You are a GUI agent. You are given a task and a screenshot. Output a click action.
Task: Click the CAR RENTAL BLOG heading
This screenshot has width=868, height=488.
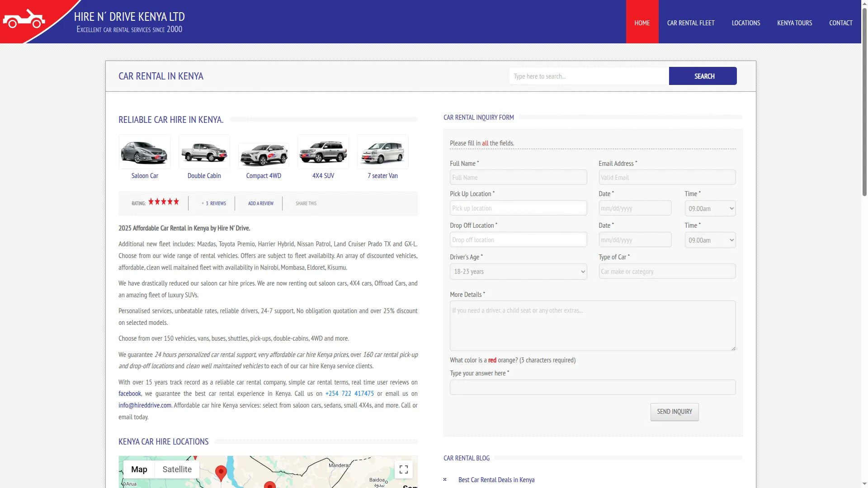click(x=467, y=458)
